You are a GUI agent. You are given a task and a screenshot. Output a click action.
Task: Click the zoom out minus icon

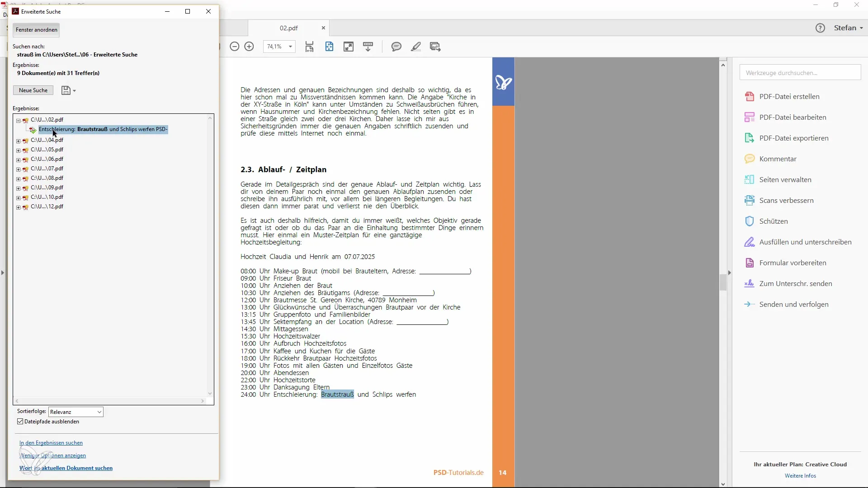point(234,47)
